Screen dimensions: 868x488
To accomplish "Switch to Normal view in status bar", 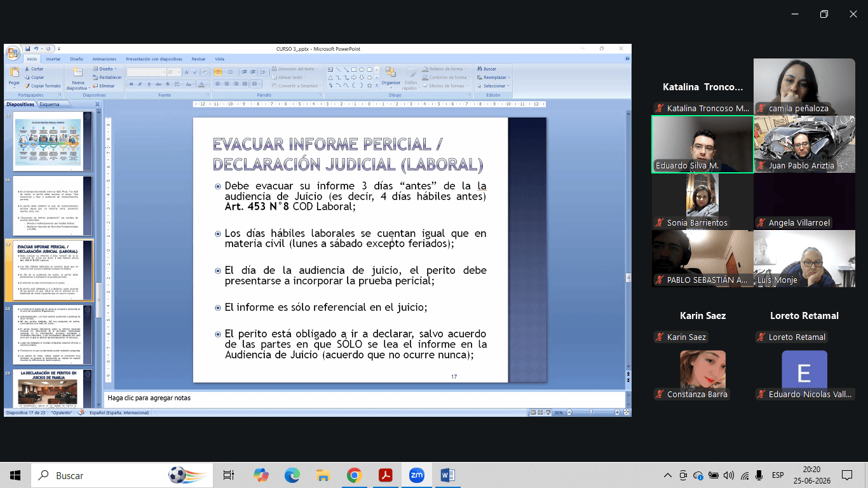I will 533,412.
